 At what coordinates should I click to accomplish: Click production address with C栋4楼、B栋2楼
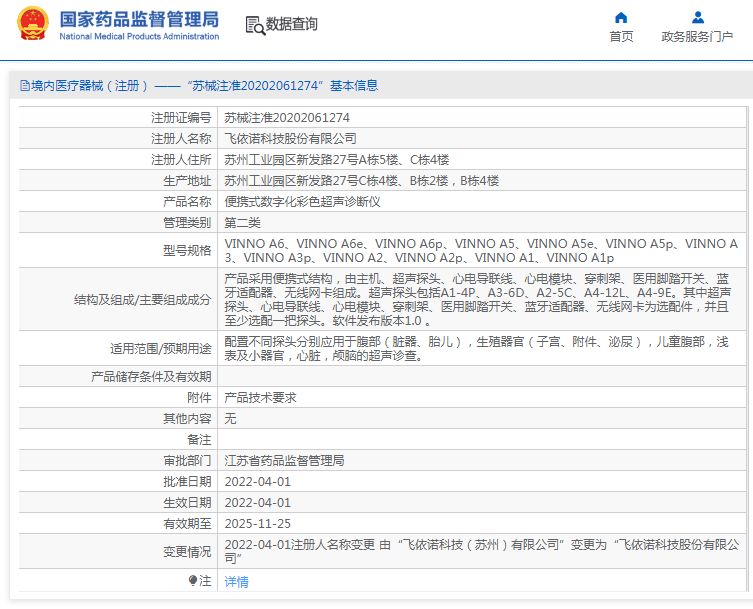pyautogui.click(x=362, y=181)
